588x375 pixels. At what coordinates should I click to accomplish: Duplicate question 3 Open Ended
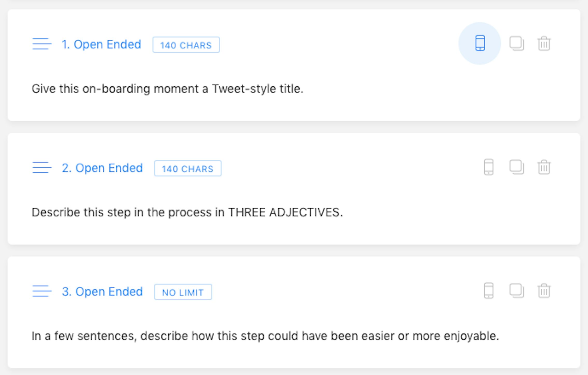pos(516,290)
